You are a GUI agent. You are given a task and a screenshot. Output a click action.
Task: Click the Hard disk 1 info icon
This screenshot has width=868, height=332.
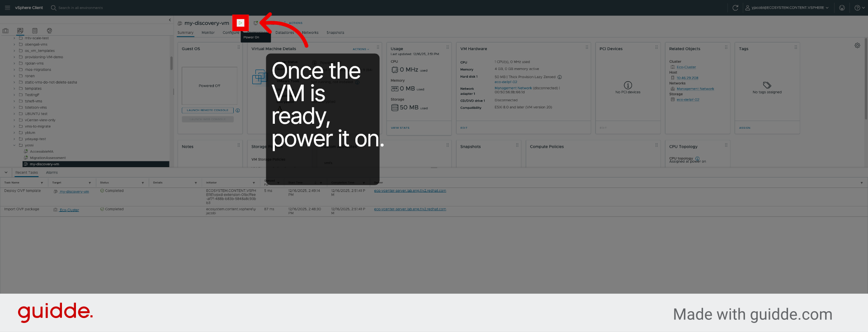click(x=560, y=77)
